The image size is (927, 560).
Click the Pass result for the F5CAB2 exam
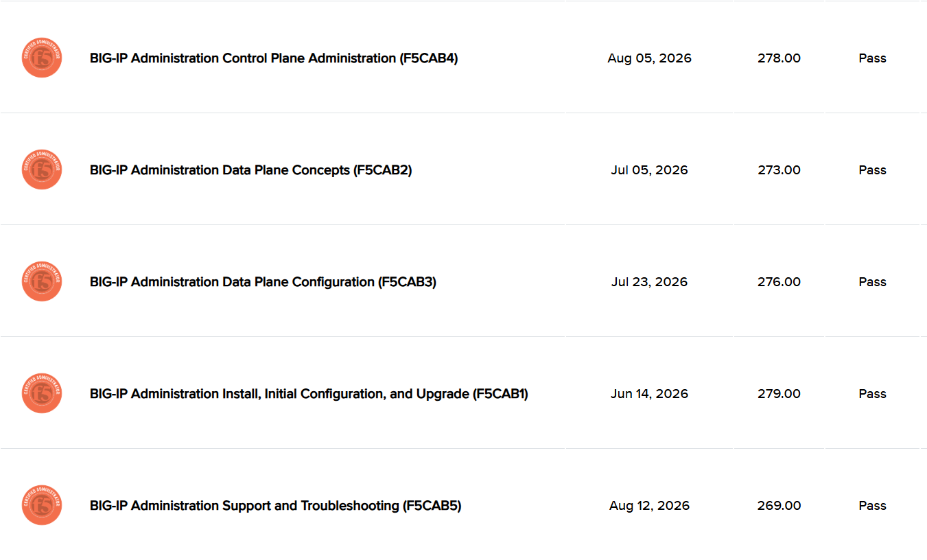point(872,170)
